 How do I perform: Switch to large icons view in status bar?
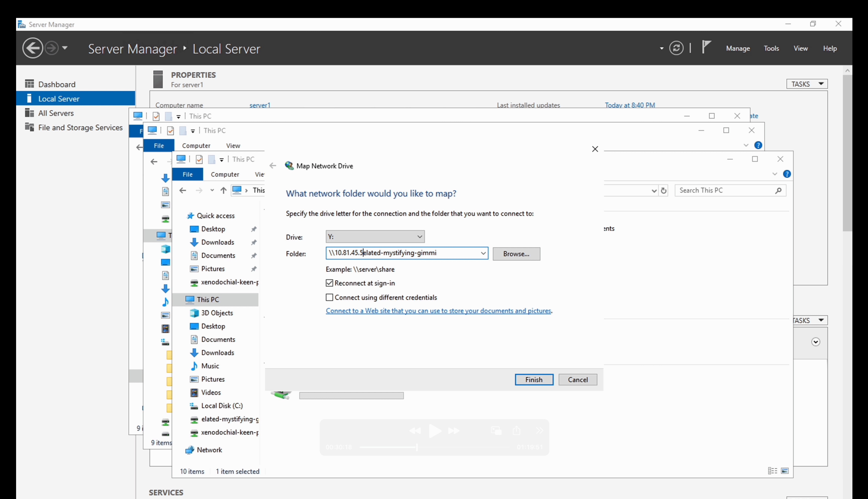(785, 471)
